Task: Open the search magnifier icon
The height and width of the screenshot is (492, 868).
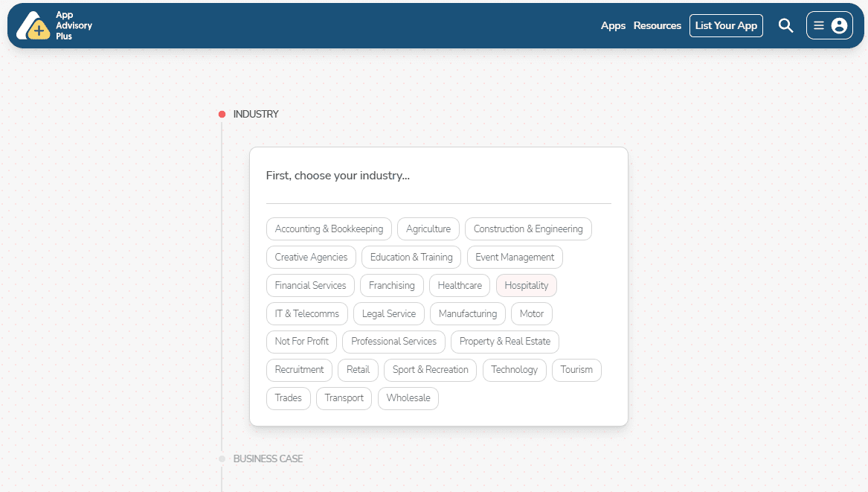Action: pos(785,26)
